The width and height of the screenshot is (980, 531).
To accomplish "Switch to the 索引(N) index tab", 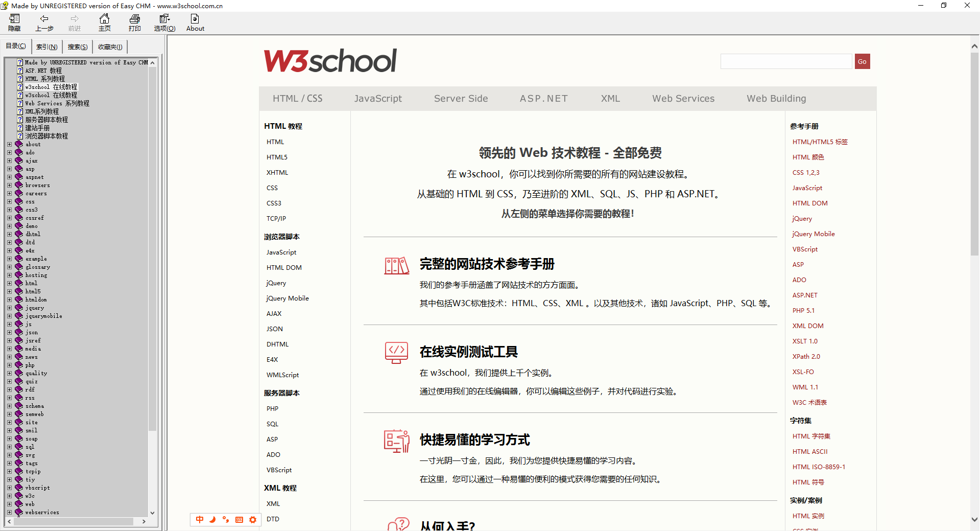I will pos(46,47).
